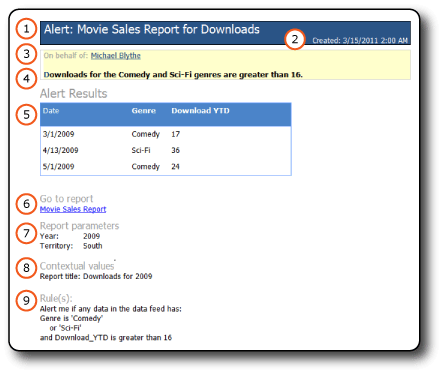Screen dimensions: 443x374
Task: Click the download value 36
Action: [x=176, y=150]
